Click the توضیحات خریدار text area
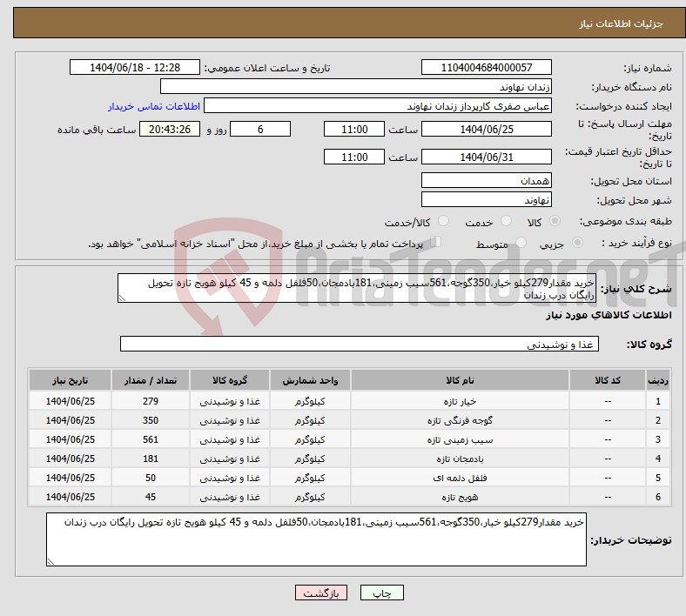Image resolution: width=686 pixels, height=616 pixels. [317, 539]
